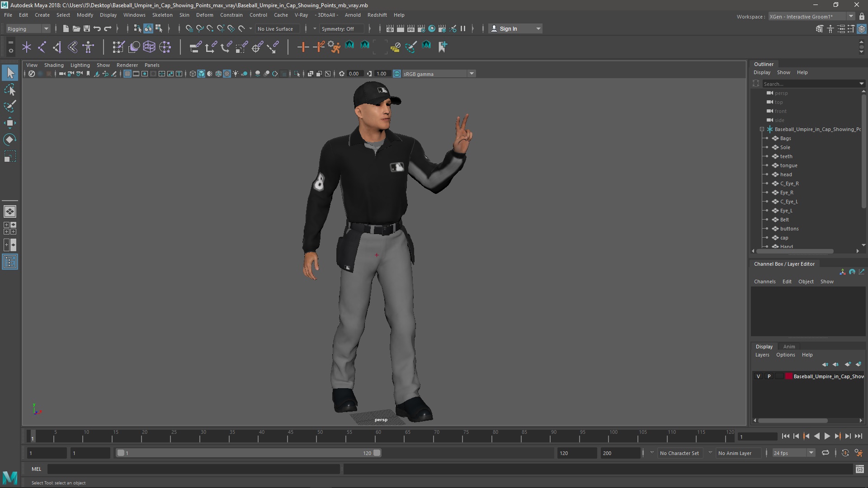The image size is (868, 488).
Task: Collapse the Baseball_Umpire group in Outliner
Action: click(x=762, y=129)
